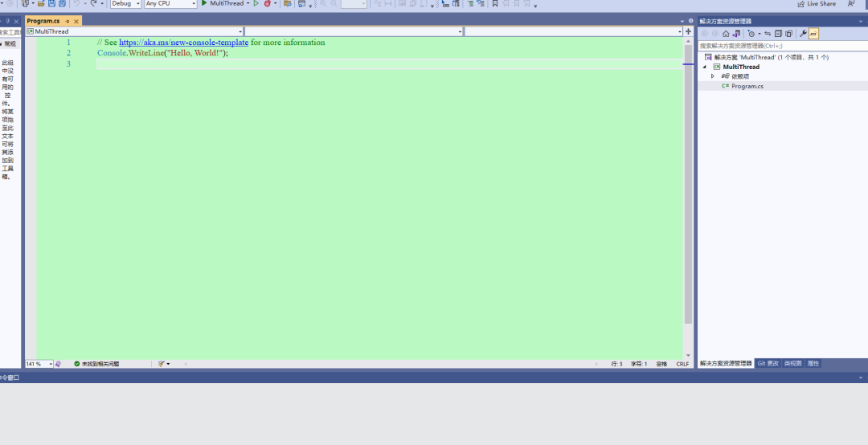Click the Console.WriteLine code line
The width and height of the screenshot is (868, 445).
point(162,53)
